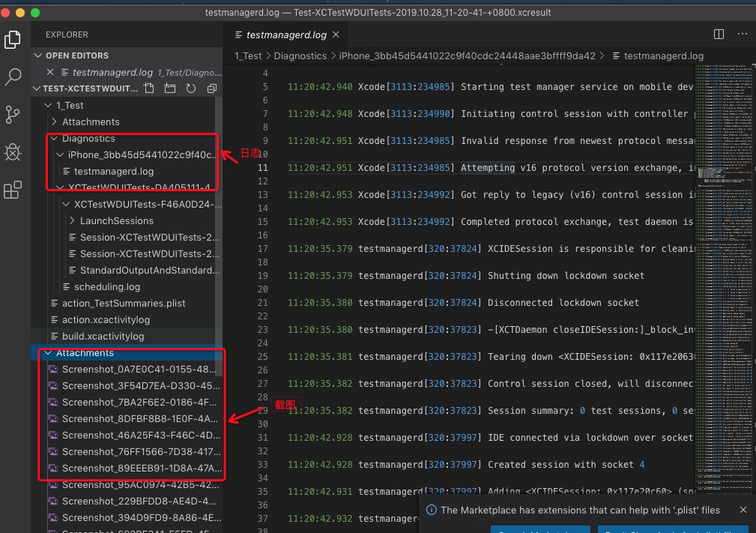Viewport: 756px width, 533px height.
Task: Open the Source Control view
Action: tap(13, 114)
